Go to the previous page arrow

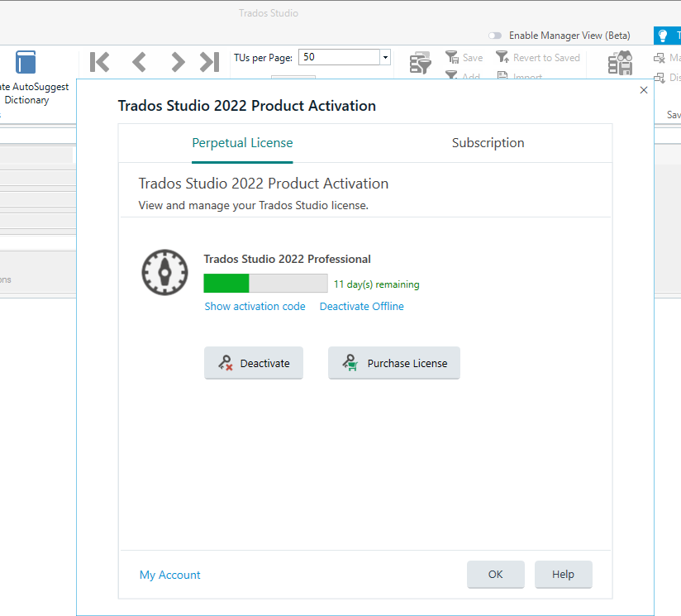point(138,61)
